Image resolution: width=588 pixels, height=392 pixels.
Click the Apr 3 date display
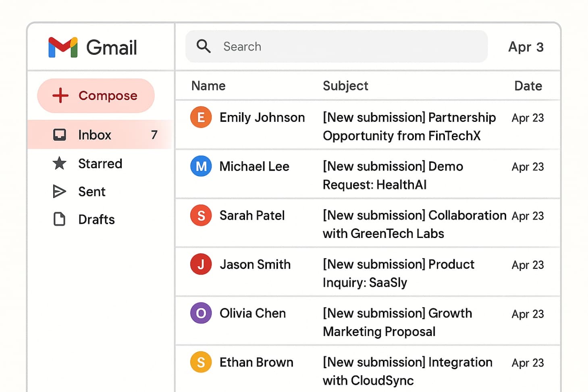pyautogui.click(x=526, y=47)
